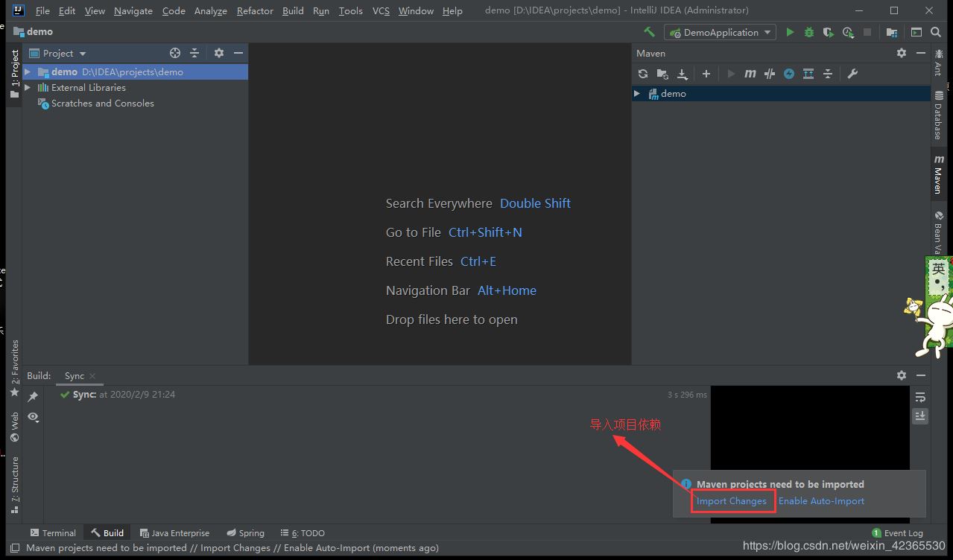The height and width of the screenshot is (560, 953).
Task: Expand the demo node in Maven tree
Action: tap(637, 94)
